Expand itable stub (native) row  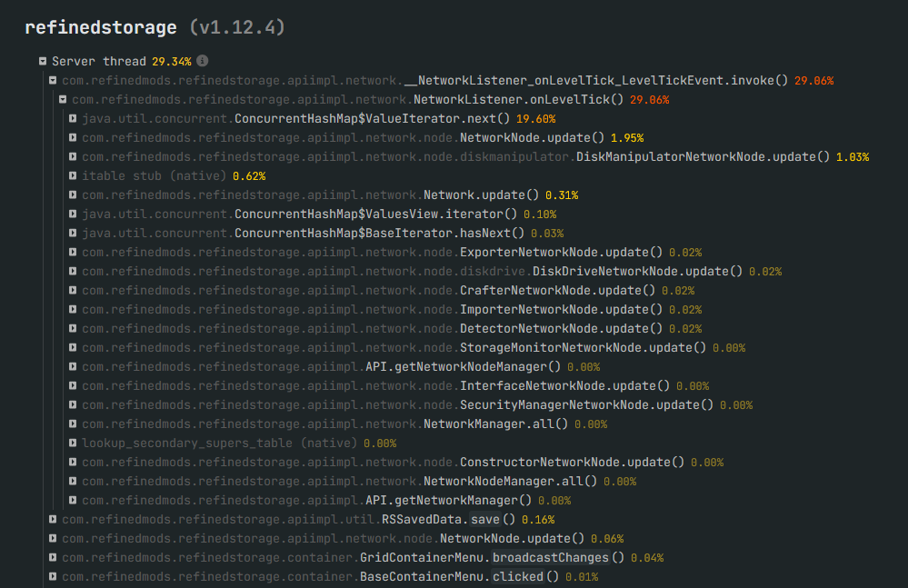pyautogui.click(x=73, y=176)
